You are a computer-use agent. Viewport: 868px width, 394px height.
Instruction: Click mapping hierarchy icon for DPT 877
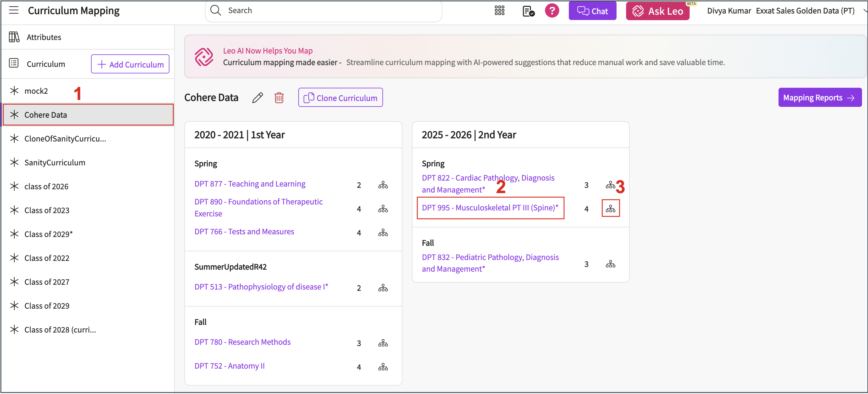383,185
